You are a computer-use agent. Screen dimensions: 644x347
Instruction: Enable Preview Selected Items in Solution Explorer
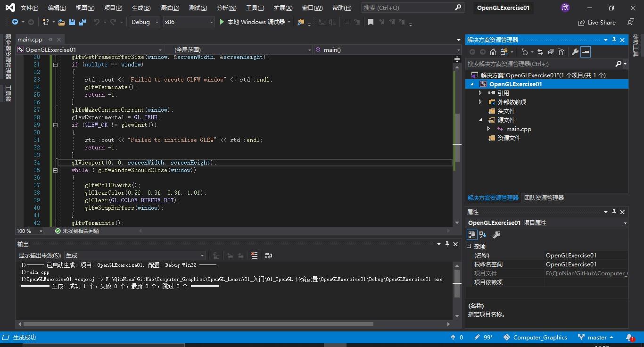(586, 52)
